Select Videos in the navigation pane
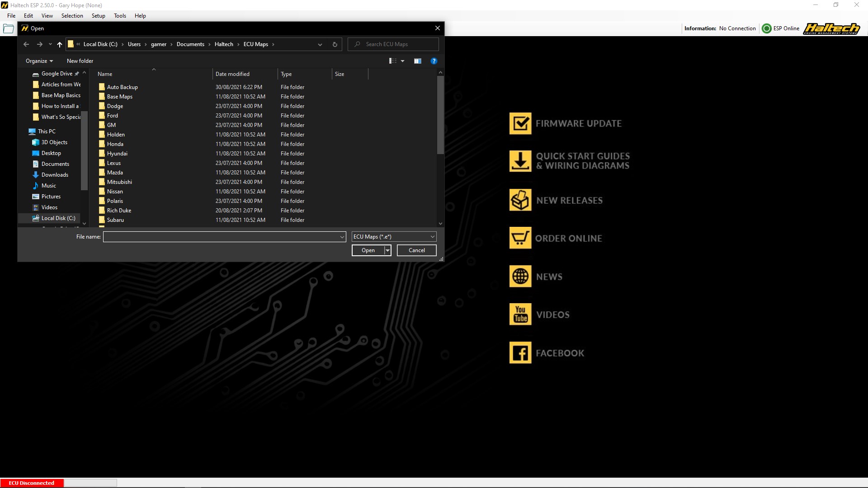This screenshot has height=488, width=868. [49, 207]
